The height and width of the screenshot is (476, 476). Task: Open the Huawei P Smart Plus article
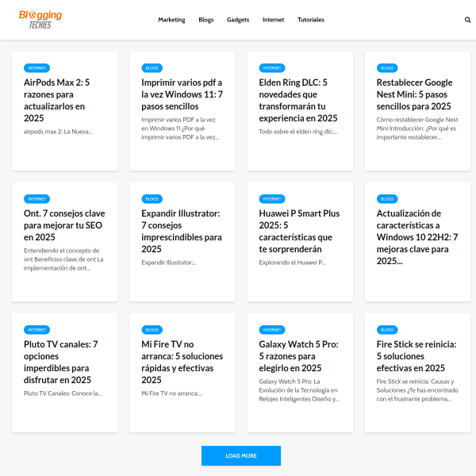(299, 231)
